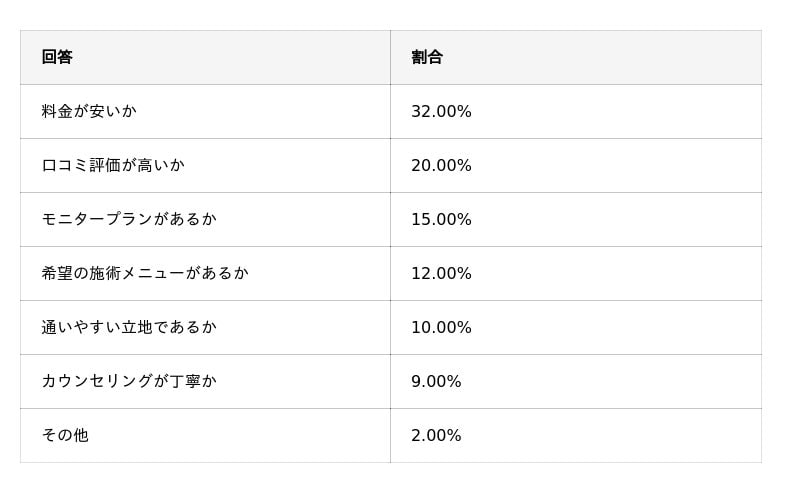Image resolution: width=800 pixels, height=493 pixels.
Task: Click the word 割合 in header row
Action: tap(427, 57)
